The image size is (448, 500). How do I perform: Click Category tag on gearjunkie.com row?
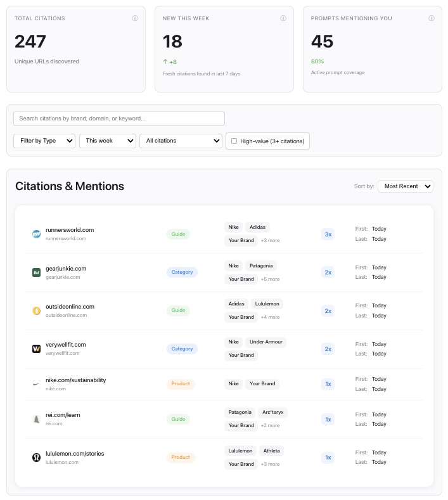[182, 272]
